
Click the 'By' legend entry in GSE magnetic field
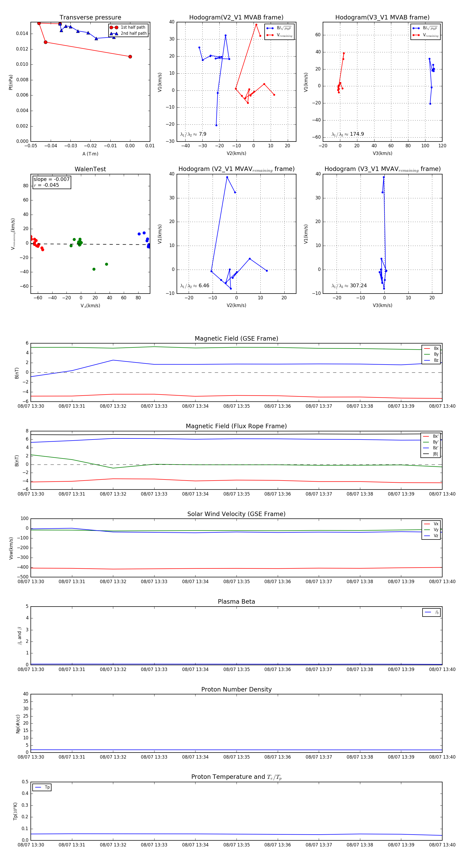tap(431, 354)
